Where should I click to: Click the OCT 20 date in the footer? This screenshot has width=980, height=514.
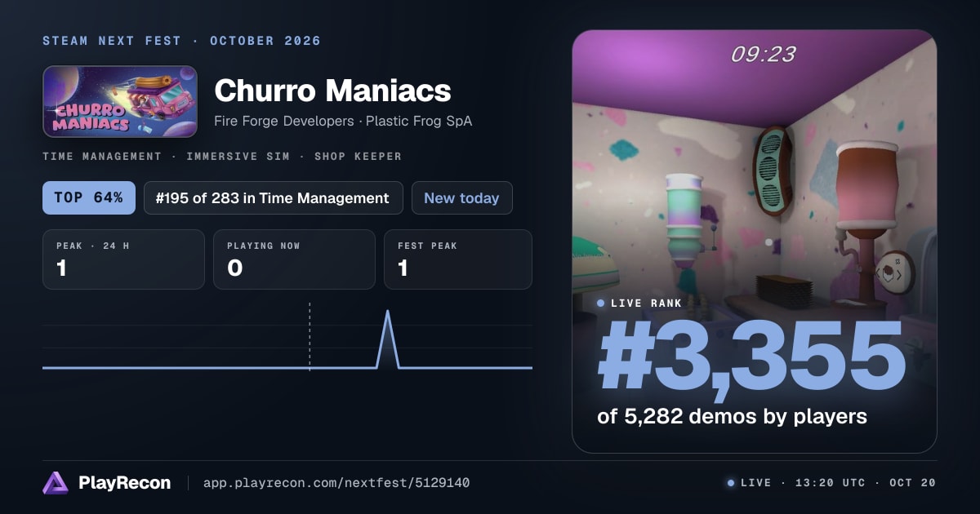click(912, 483)
